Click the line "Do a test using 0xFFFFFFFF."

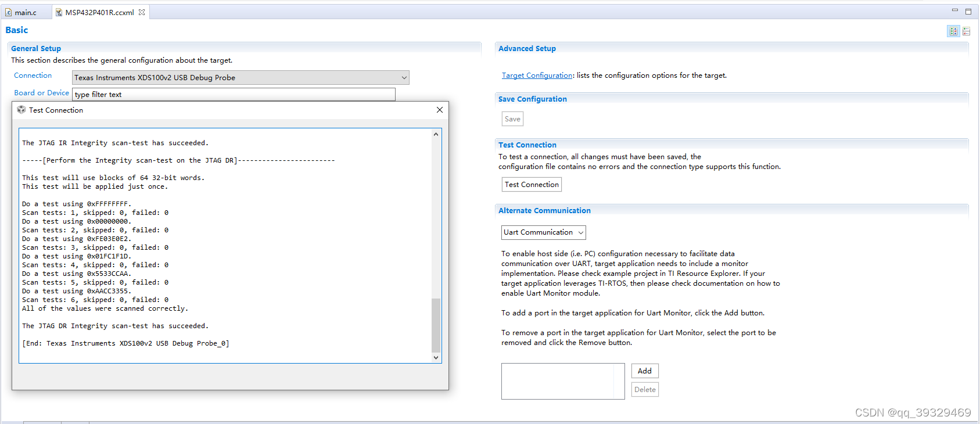77,204
